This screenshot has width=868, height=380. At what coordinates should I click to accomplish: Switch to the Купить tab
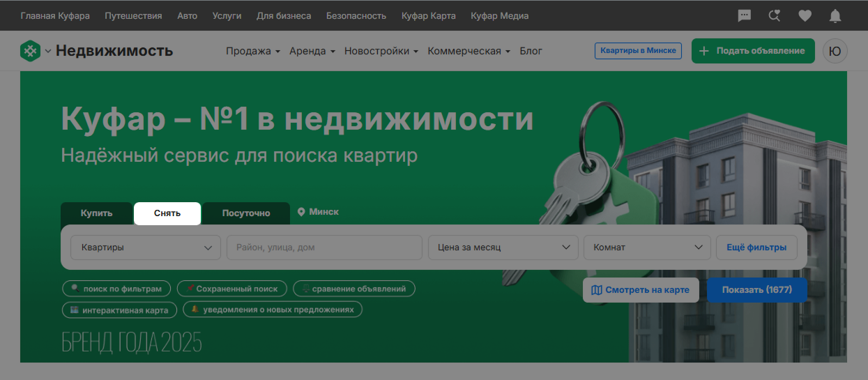click(96, 213)
